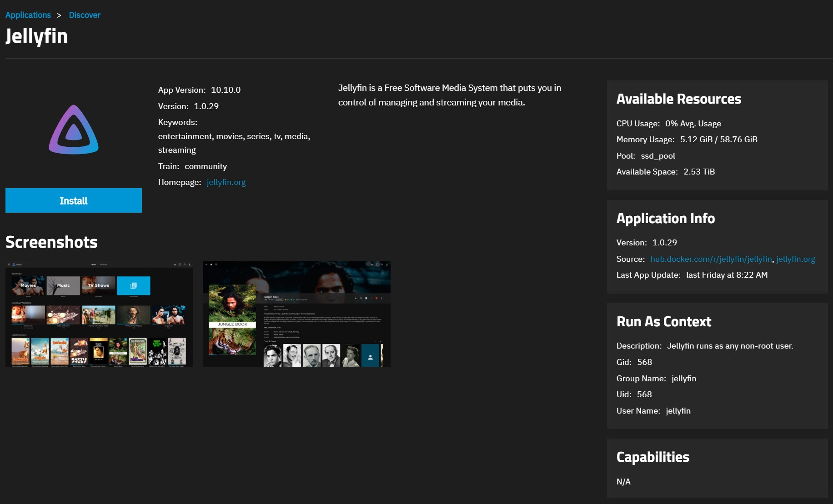
Task: Select the Favorites tab in the first screenshot
Action: pos(104,264)
